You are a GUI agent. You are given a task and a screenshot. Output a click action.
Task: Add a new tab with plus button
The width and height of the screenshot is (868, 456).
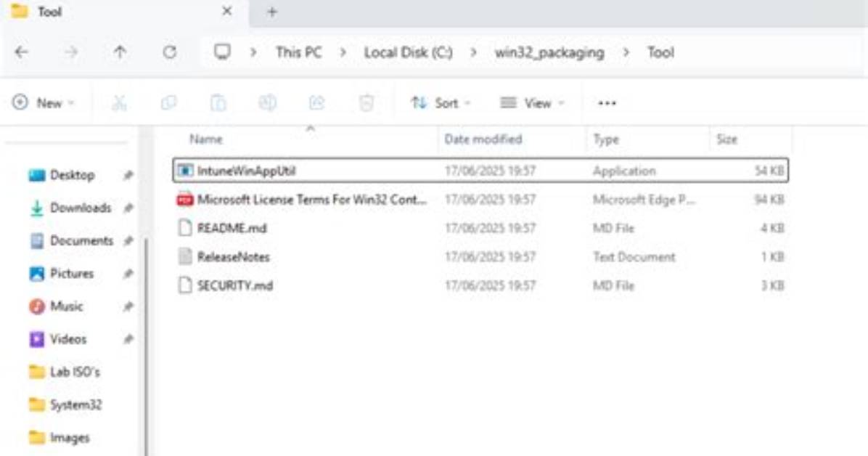pyautogui.click(x=272, y=12)
